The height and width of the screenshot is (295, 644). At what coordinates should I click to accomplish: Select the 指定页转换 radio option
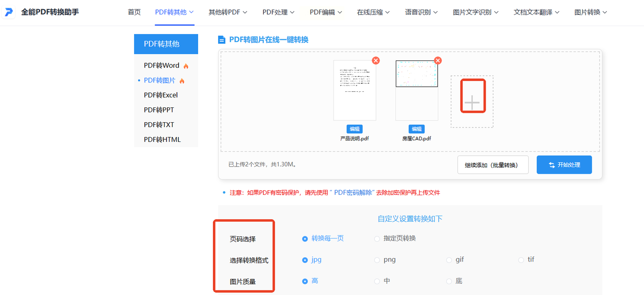(377, 239)
